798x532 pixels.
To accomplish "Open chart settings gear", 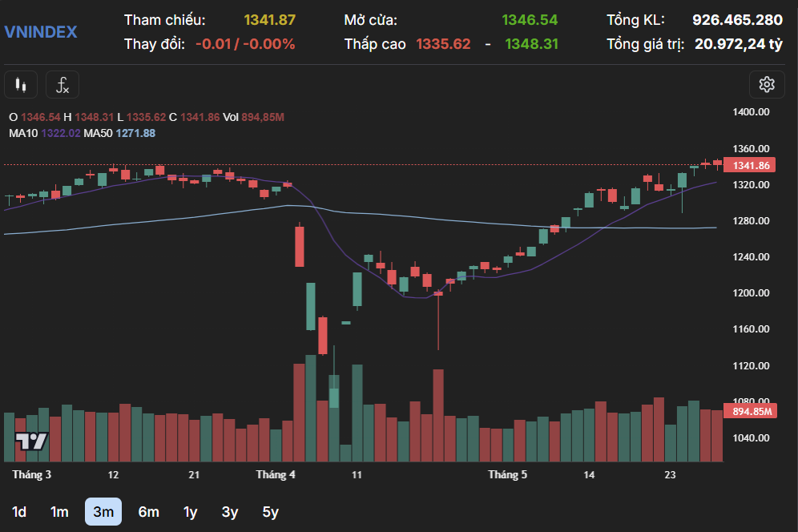I will point(767,84).
